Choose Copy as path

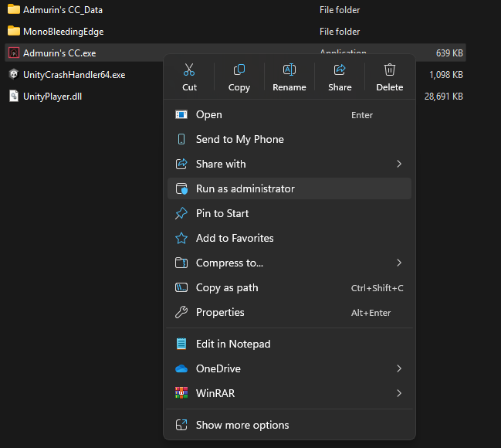[x=227, y=287]
